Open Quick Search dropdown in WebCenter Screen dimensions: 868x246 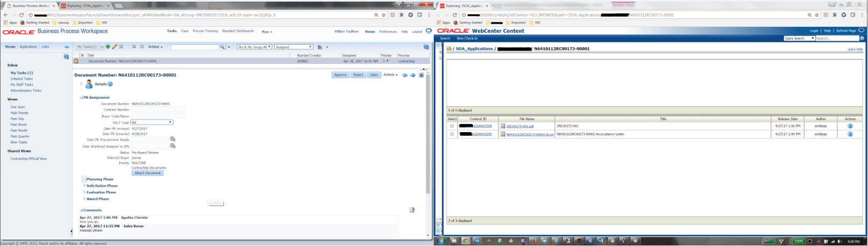[x=799, y=38]
